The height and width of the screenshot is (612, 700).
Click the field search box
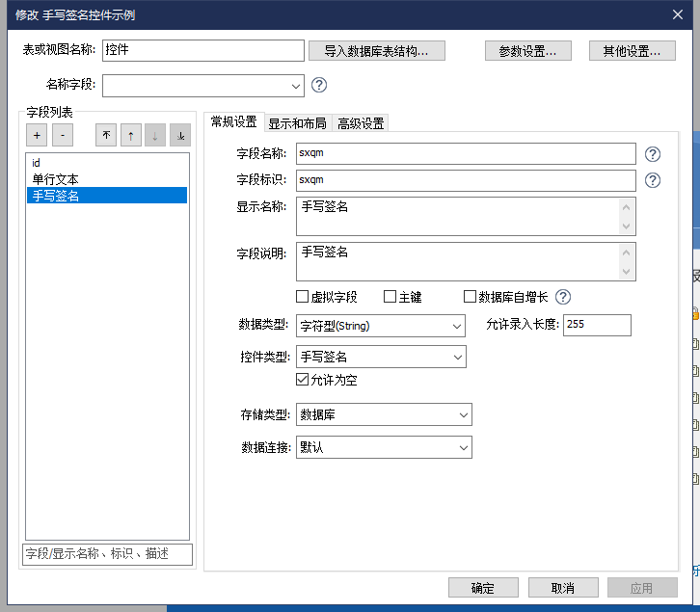[108, 554]
